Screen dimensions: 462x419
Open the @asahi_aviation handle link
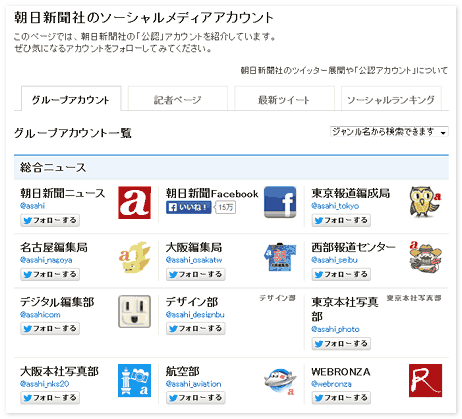pos(193,384)
